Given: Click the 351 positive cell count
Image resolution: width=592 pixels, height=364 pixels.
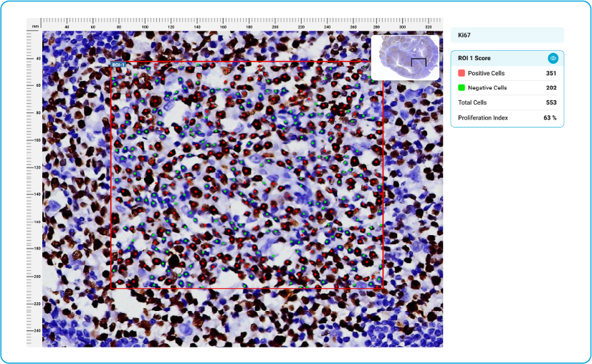Looking at the screenshot, I should point(550,73).
